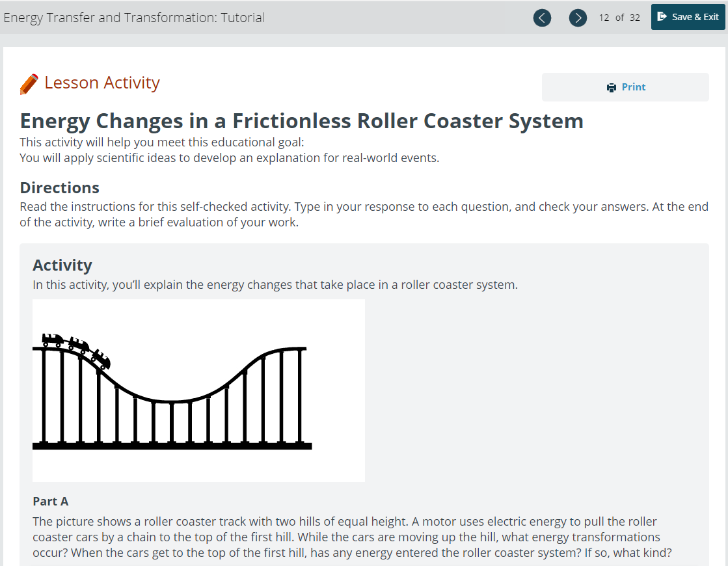Image resolution: width=728 pixels, height=566 pixels.
Task: Click the Activity section heading
Action: [x=62, y=265]
